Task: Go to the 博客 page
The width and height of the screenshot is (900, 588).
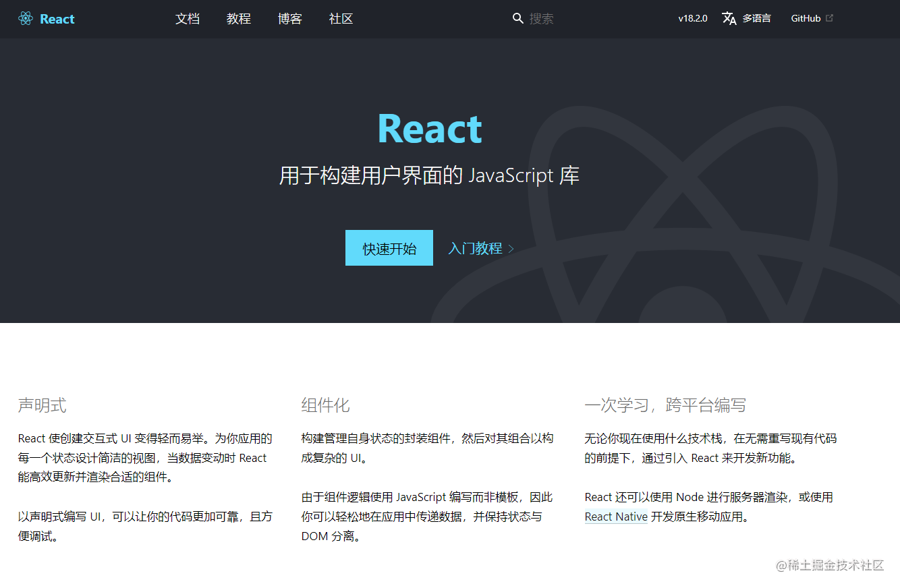Action: click(x=289, y=19)
